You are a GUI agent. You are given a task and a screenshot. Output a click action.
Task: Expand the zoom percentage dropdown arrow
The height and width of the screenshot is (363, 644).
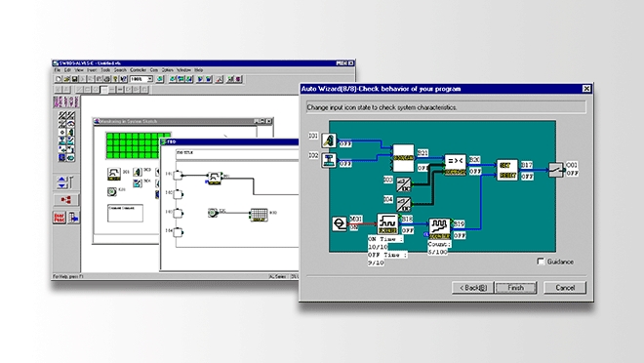tap(150, 79)
